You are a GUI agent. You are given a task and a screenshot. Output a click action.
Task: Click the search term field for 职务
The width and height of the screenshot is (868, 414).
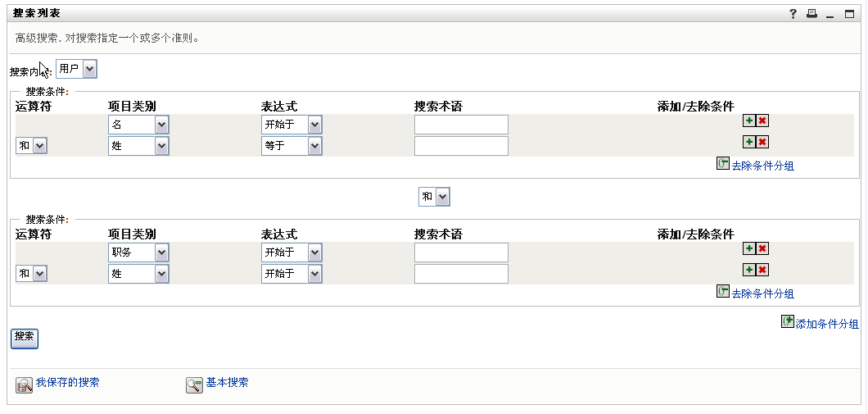click(461, 252)
